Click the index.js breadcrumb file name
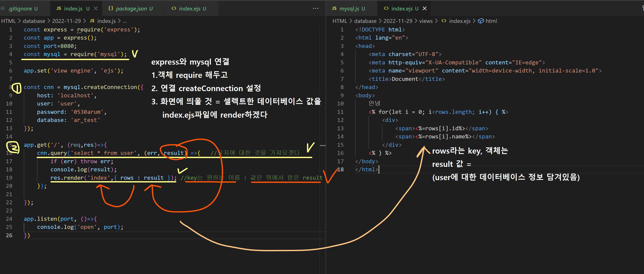This screenshot has width=644, height=274. click(x=106, y=21)
